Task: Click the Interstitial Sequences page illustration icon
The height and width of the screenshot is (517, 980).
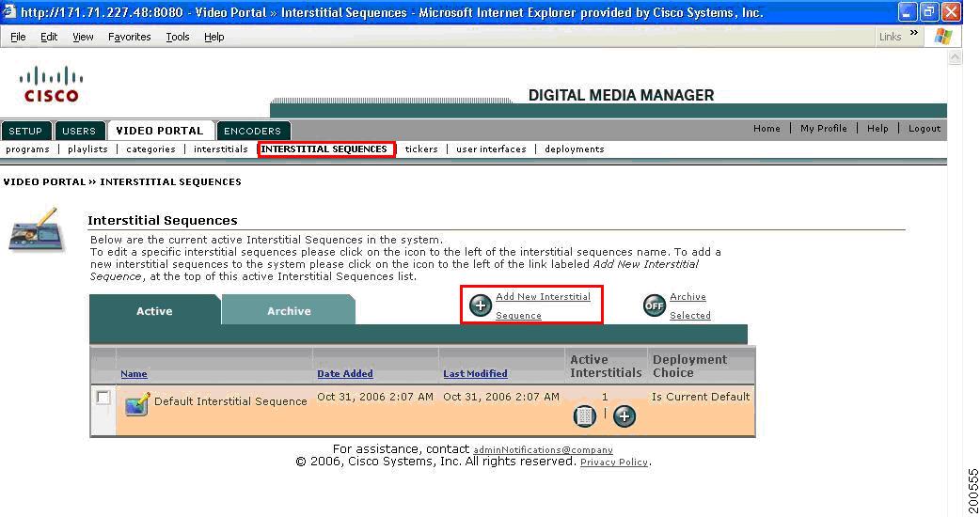Action: 37,229
